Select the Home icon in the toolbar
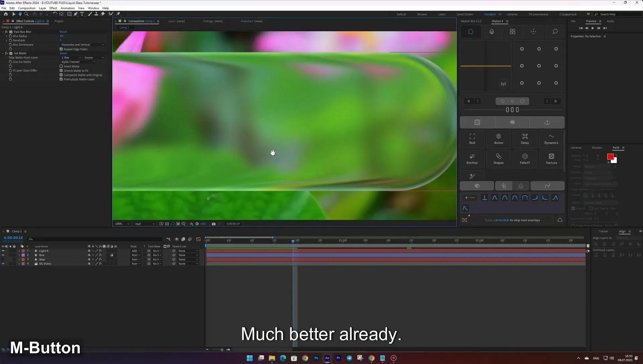 [x=6, y=14]
